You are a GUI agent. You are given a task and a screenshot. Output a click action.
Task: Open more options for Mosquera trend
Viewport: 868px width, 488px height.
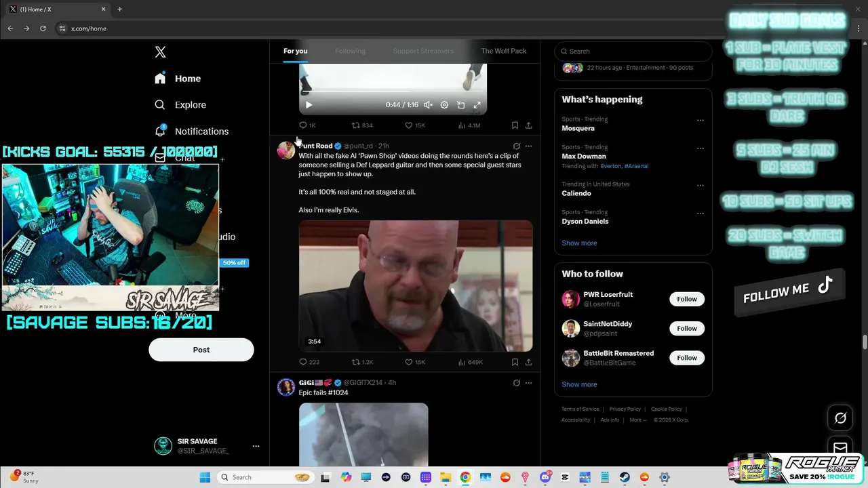(701, 121)
